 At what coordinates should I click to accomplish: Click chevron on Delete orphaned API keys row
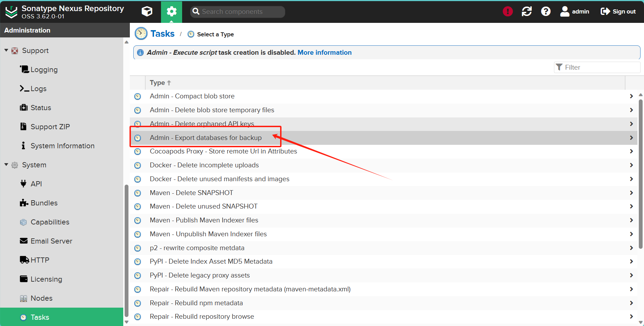pos(631,124)
